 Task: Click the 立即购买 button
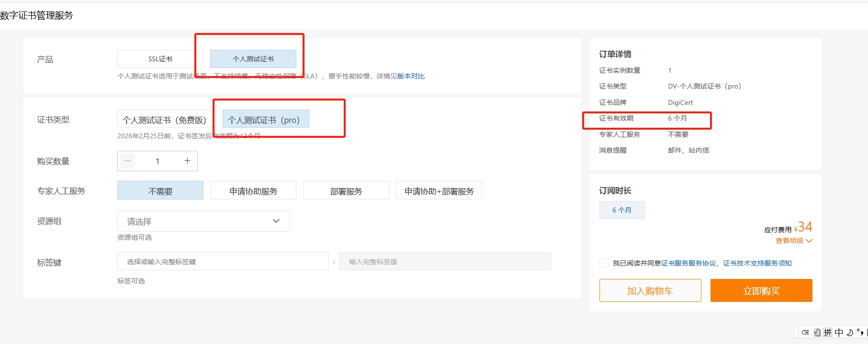point(761,291)
